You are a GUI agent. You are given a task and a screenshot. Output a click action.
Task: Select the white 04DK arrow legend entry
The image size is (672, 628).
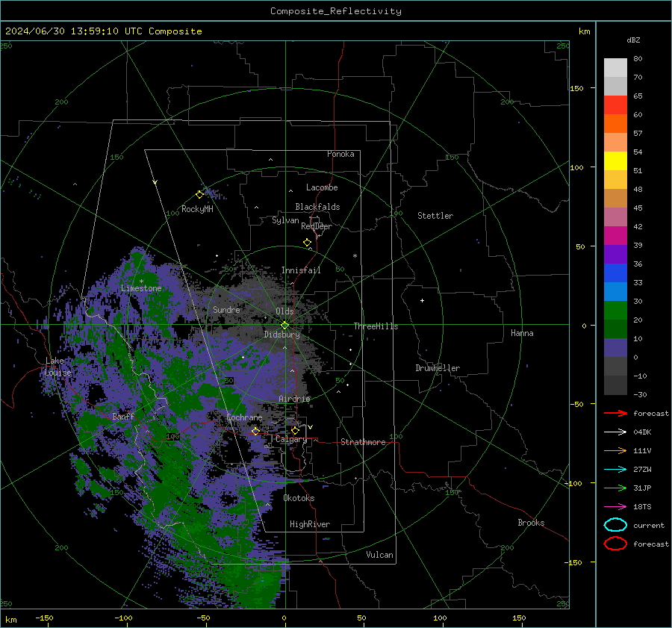(x=615, y=432)
